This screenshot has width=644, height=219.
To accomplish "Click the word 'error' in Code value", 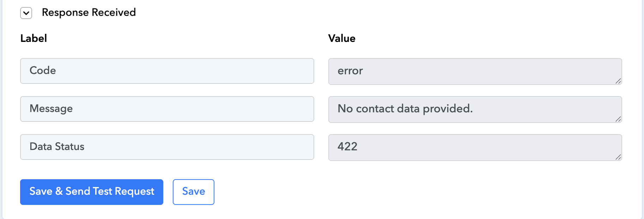I will pyautogui.click(x=350, y=71).
